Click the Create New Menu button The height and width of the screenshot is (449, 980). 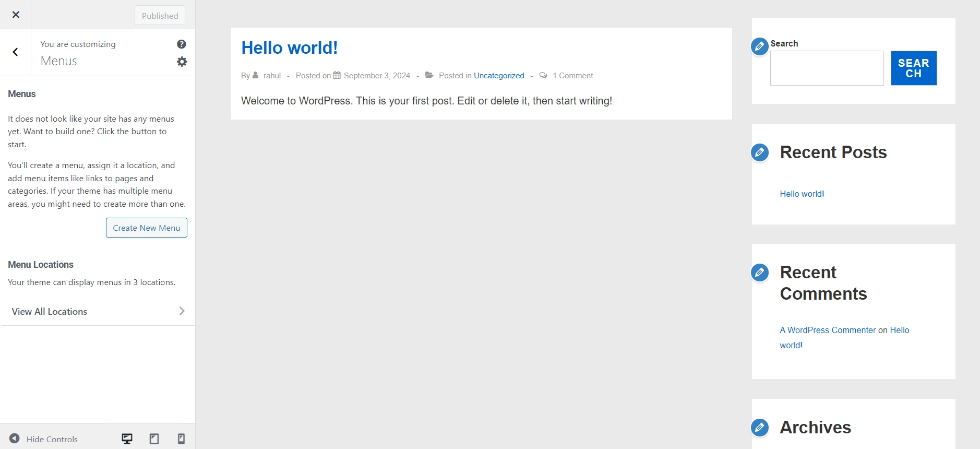(147, 228)
